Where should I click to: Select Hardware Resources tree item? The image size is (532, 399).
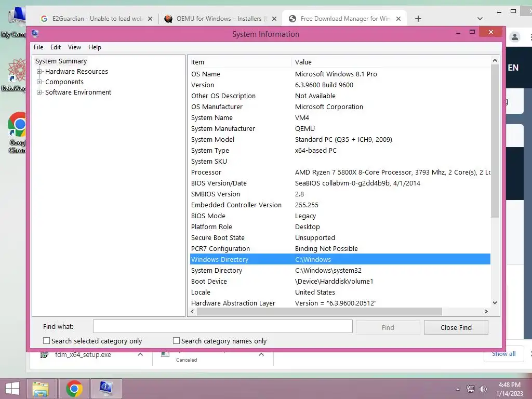[x=76, y=72]
